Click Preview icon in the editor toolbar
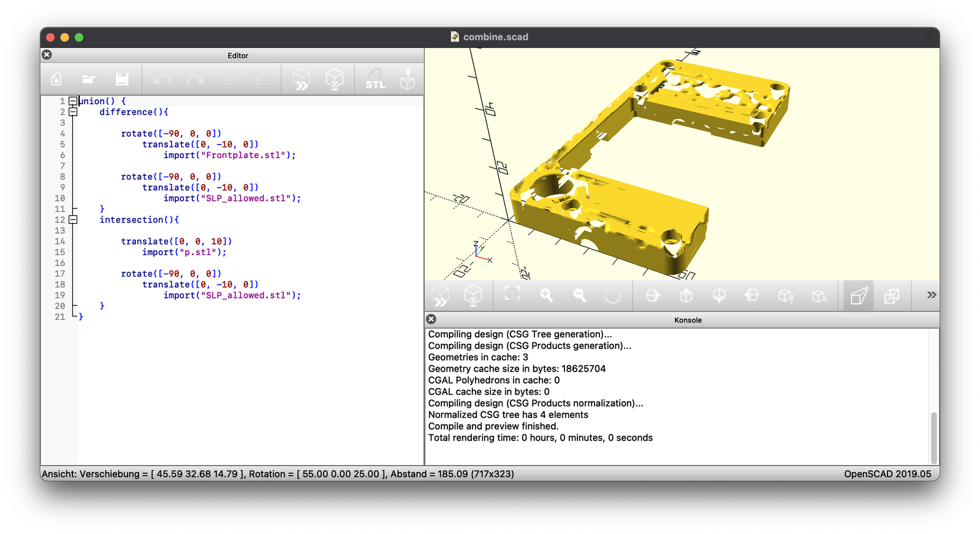 pyautogui.click(x=302, y=80)
